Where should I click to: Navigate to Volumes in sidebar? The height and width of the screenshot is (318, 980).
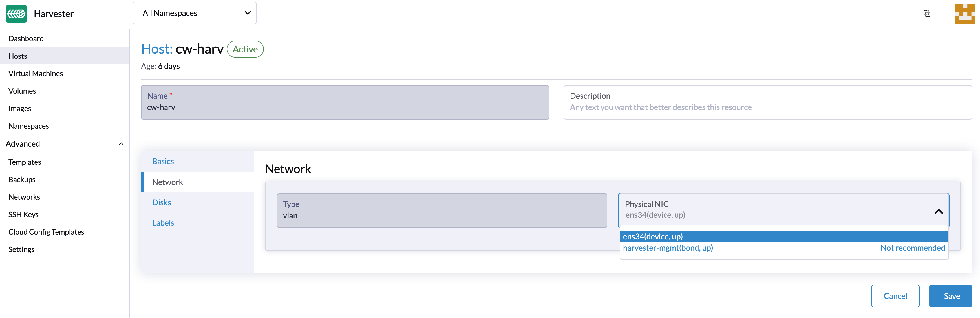click(22, 91)
